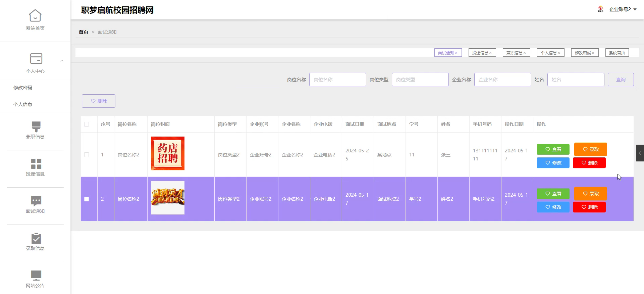Toggle the select-all checkbox in table header
644x294 pixels.
[x=87, y=124]
